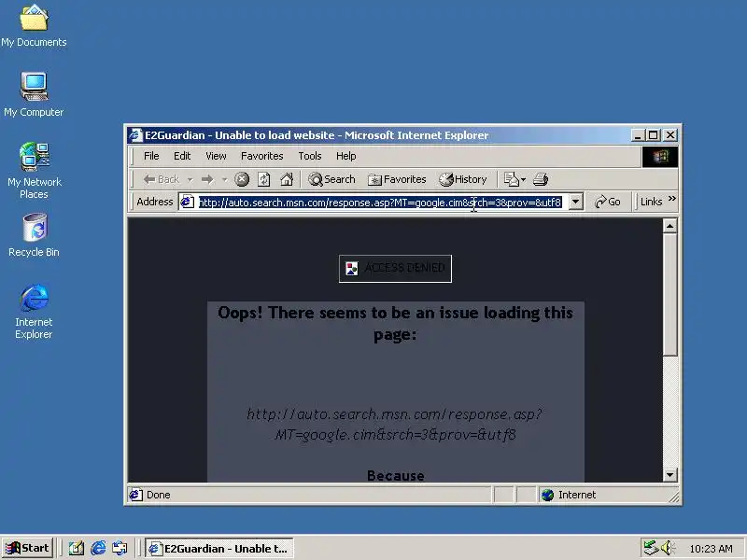The image size is (747, 560).
Task: Click the Internet zone status indicator
Action: coord(570,496)
